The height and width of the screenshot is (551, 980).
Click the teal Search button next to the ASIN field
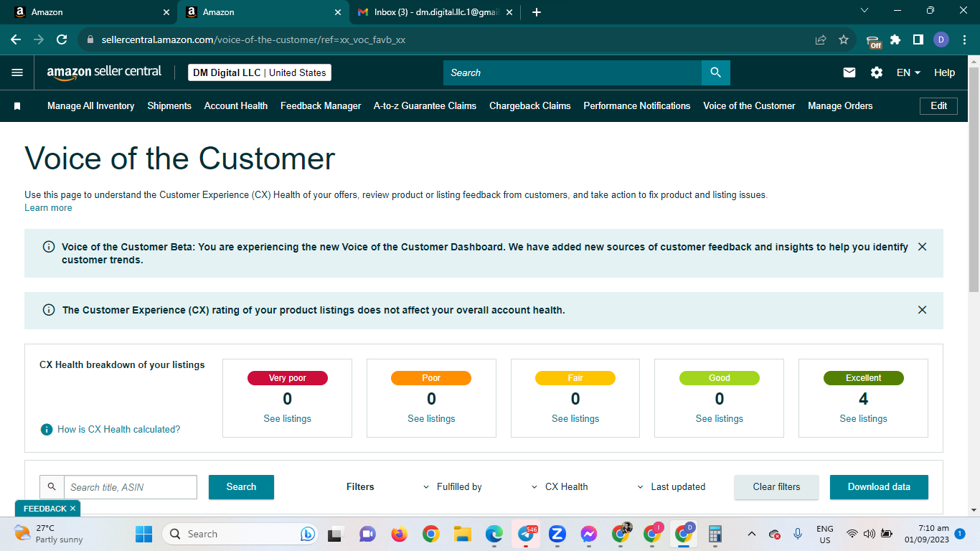tap(241, 487)
